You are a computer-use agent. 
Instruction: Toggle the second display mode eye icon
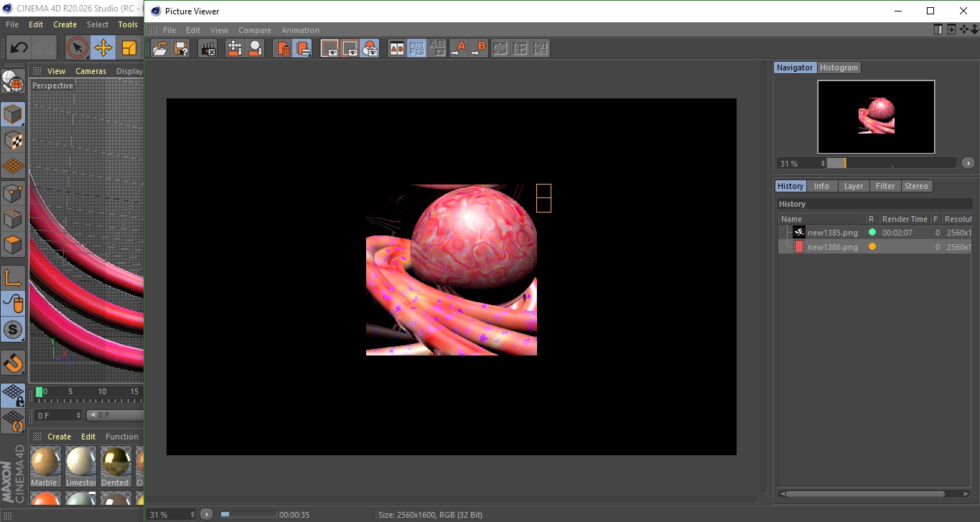point(350,48)
